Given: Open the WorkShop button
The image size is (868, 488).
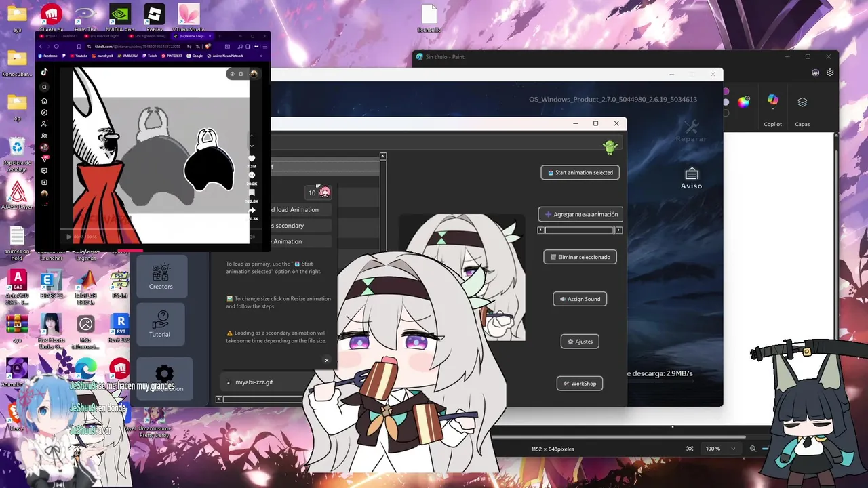Looking at the screenshot, I should (580, 384).
